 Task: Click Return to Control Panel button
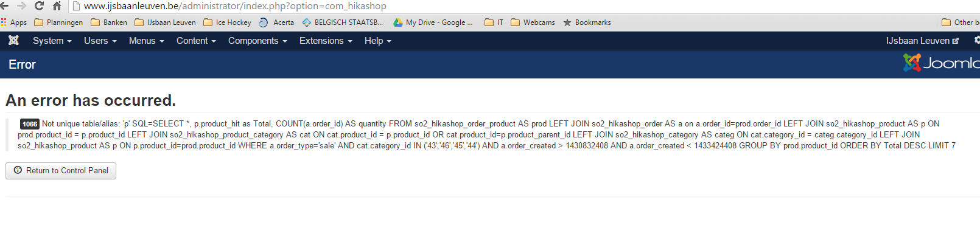pos(61,171)
